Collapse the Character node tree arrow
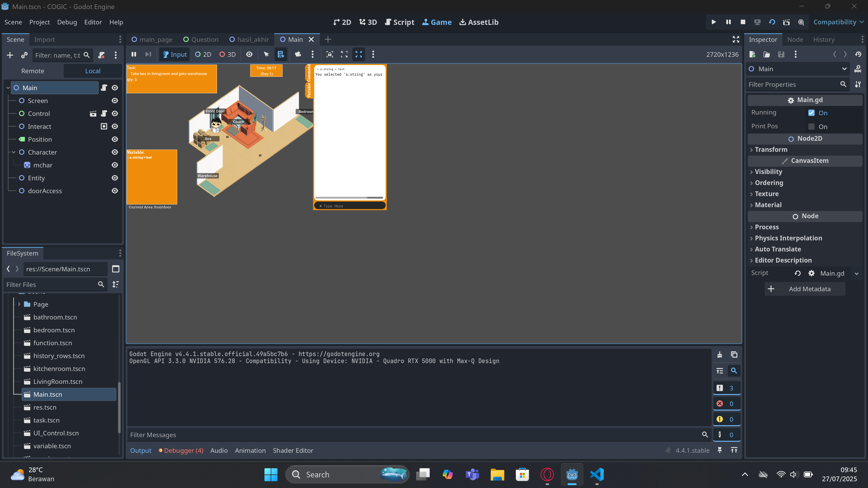 pyautogui.click(x=14, y=152)
